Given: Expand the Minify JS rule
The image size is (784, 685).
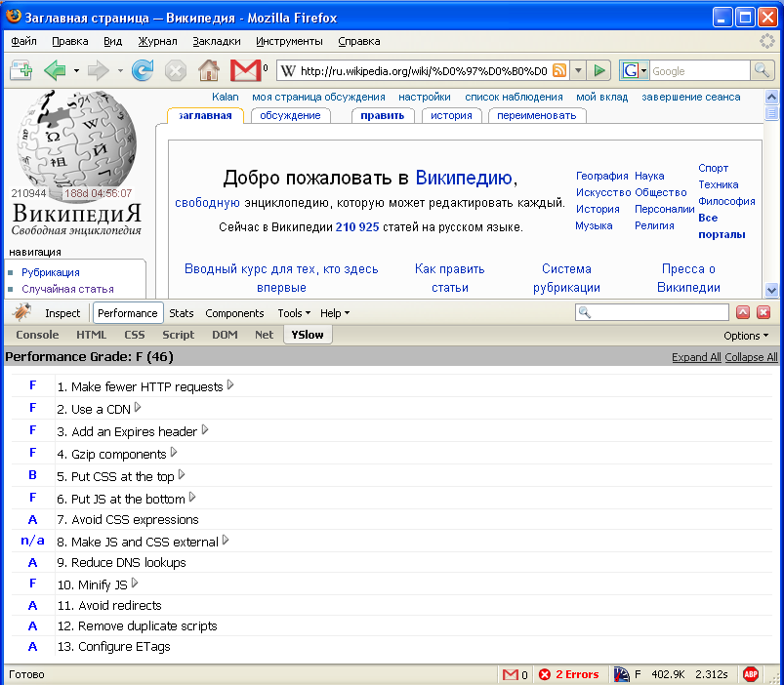Looking at the screenshot, I should pyautogui.click(x=135, y=584).
